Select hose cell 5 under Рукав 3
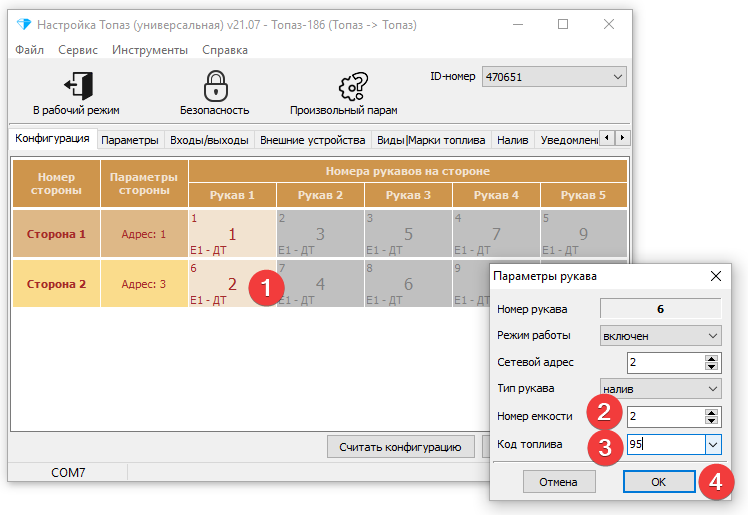The width and height of the screenshot is (748, 515). [408, 234]
